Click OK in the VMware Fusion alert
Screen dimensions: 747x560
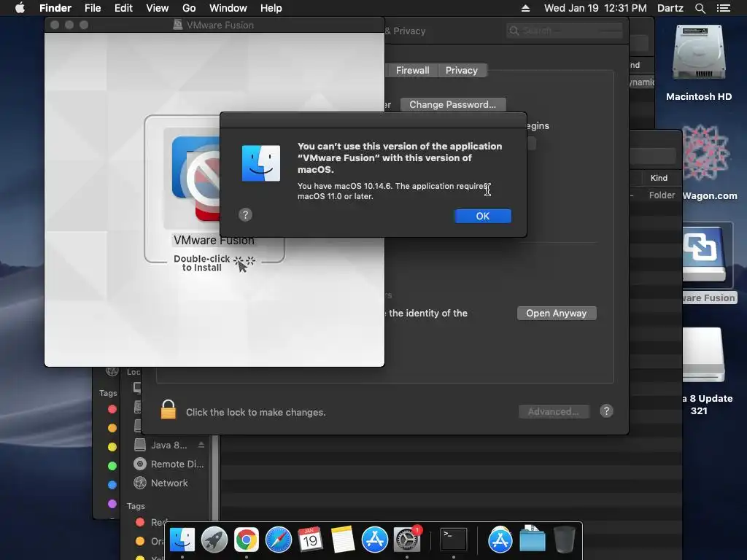[x=483, y=216]
